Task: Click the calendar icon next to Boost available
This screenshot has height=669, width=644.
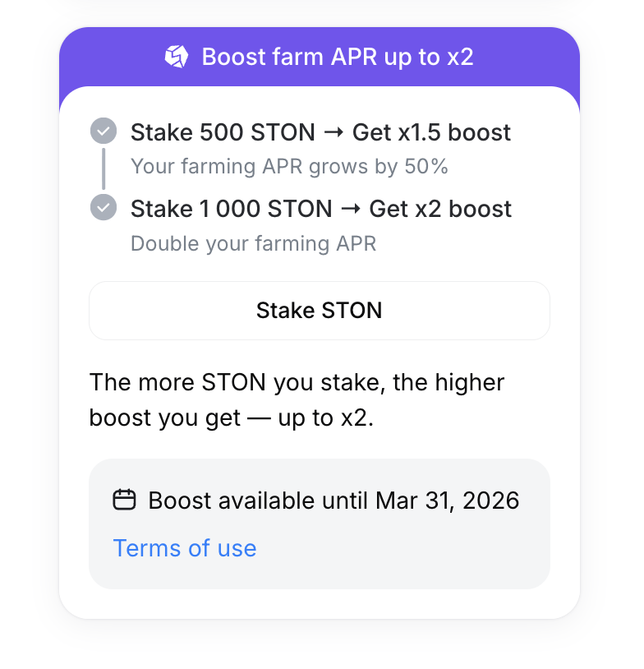Action: tap(124, 500)
